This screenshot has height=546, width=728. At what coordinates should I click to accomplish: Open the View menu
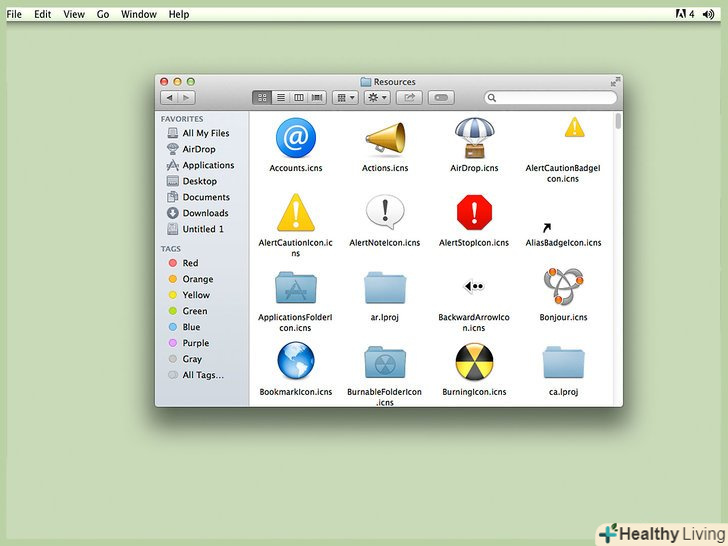(74, 14)
